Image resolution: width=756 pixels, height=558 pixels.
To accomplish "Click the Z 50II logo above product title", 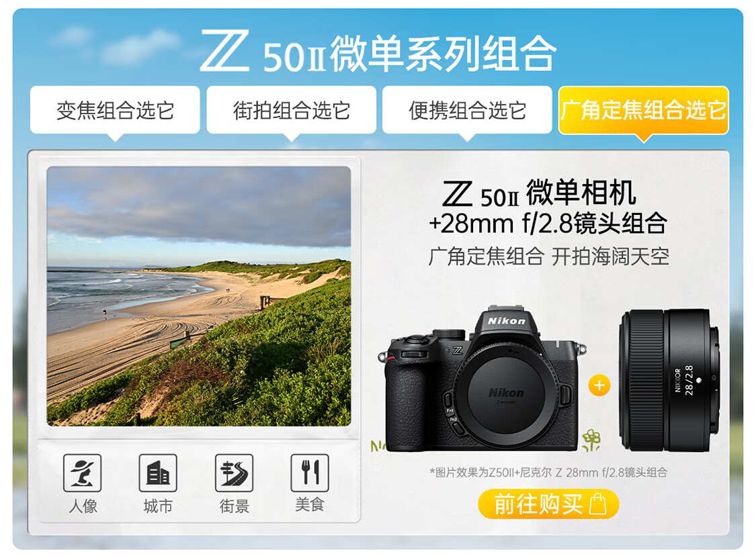I will click(x=480, y=193).
